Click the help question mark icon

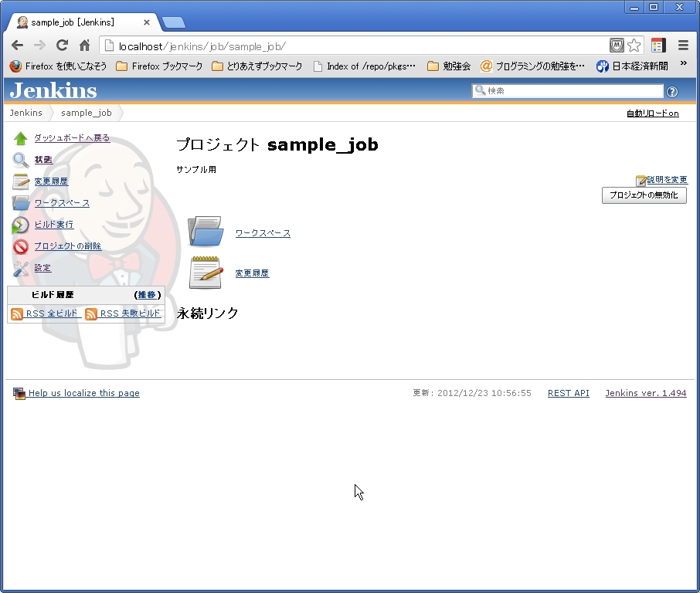(672, 91)
